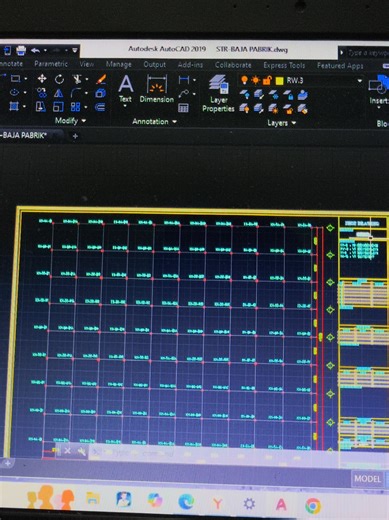Open AutoCAD red A icon in taskbar

point(281,505)
